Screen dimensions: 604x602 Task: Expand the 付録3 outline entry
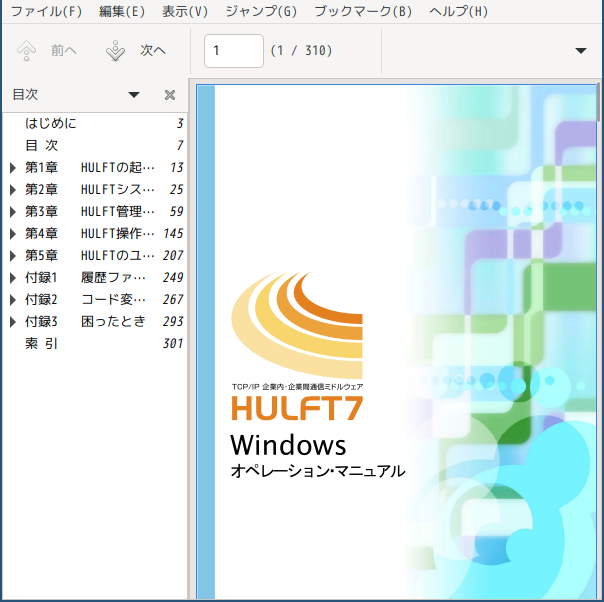tap(13, 321)
